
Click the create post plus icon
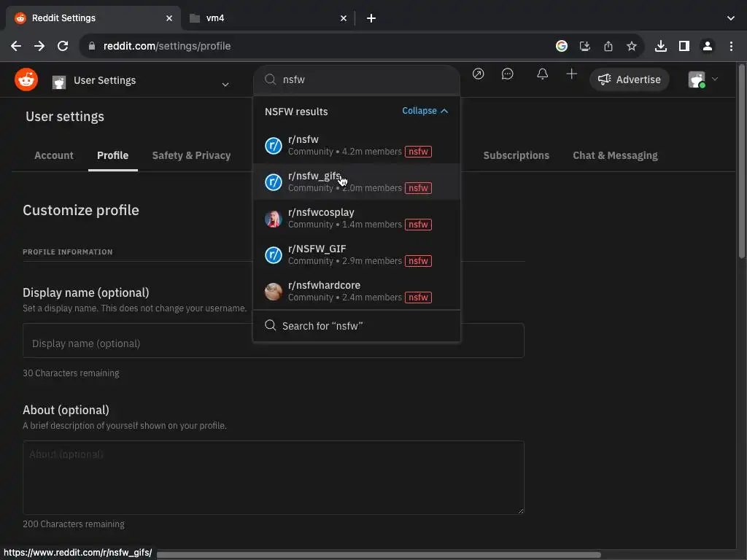coord(572,74)
